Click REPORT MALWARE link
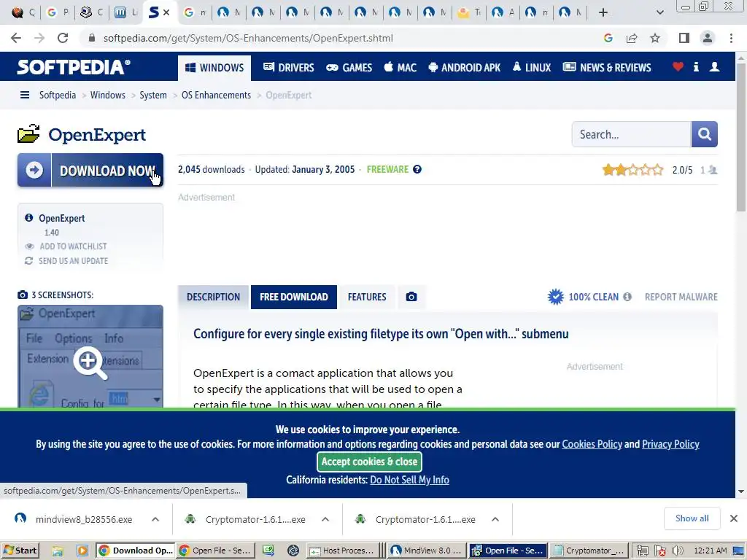This screenshot has width=747, height=560. click(681, 297)
